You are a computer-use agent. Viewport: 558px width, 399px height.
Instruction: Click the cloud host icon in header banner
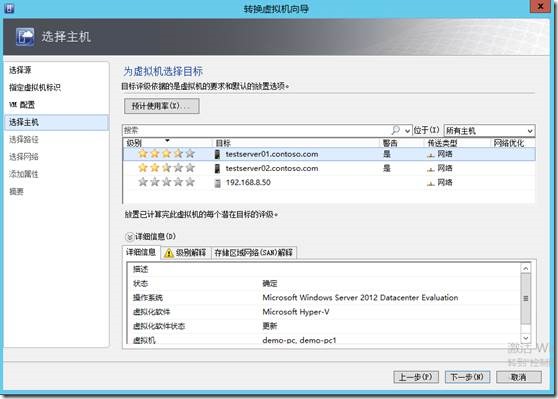point(25,37)
